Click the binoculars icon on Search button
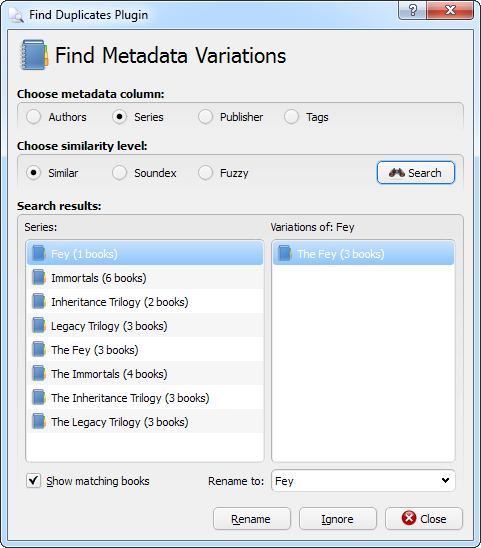Viewport: 481px width, 548px height. pyautogui.click(x=397, y=173)
